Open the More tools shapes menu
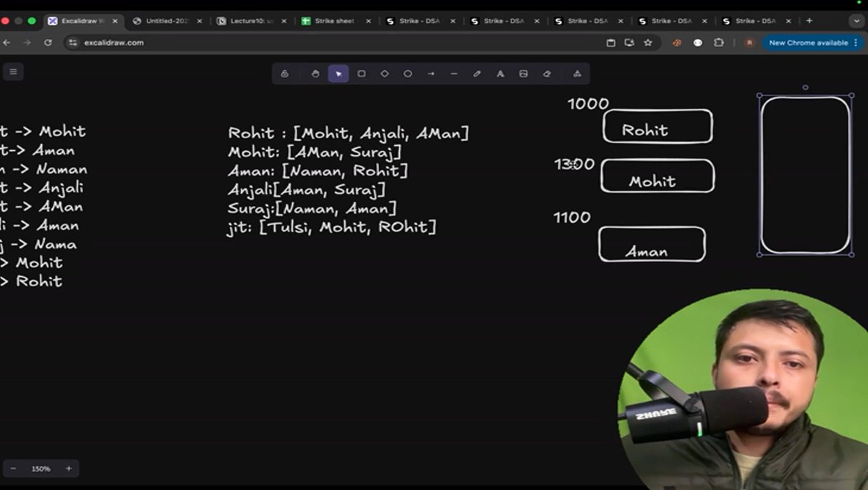The width and height of the screenshot is (868, 490). pyautogui.click(x=577, y=74)
